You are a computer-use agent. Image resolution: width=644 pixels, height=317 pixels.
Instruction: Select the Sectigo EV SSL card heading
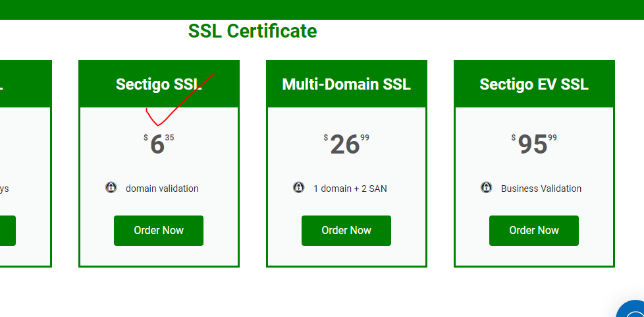(x=534, y=84)
